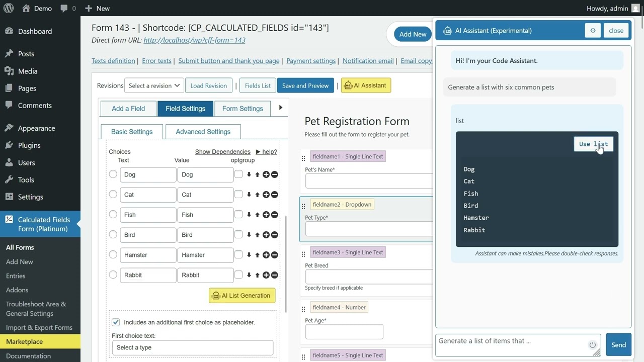Open the Basic Settings tab
644x362 pixels.
click(x=132, y=132)
